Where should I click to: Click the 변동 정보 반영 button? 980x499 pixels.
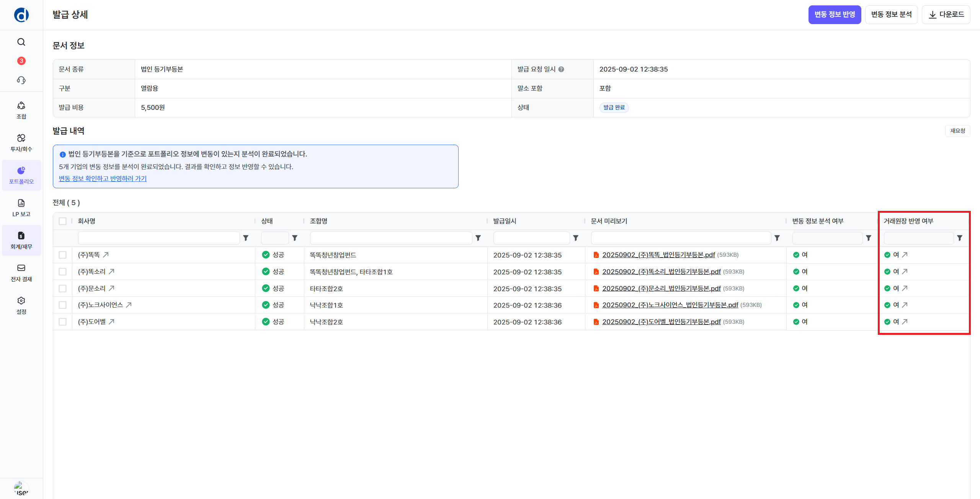point(835,15)
